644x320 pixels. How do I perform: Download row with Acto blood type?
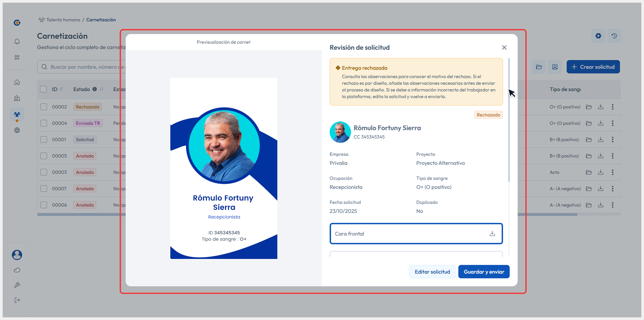click(601, 172)
